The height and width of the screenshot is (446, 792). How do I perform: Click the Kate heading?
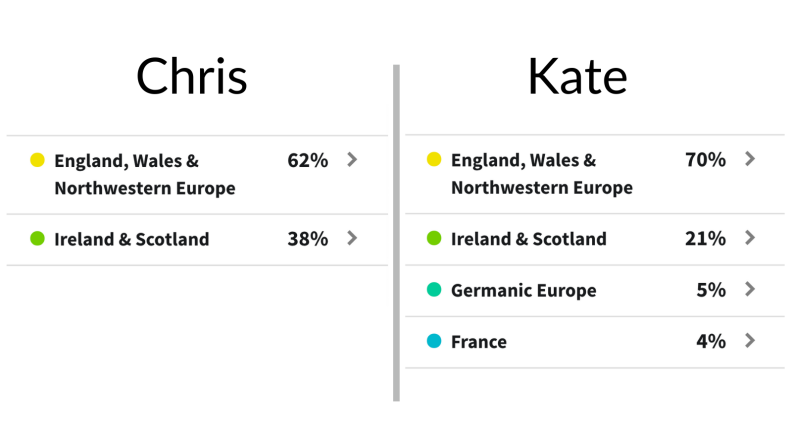[x=577, y=76]
